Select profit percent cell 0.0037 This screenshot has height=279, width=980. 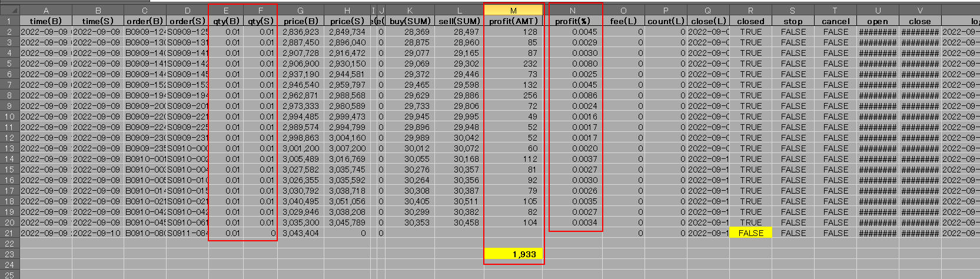click(573, 159)
